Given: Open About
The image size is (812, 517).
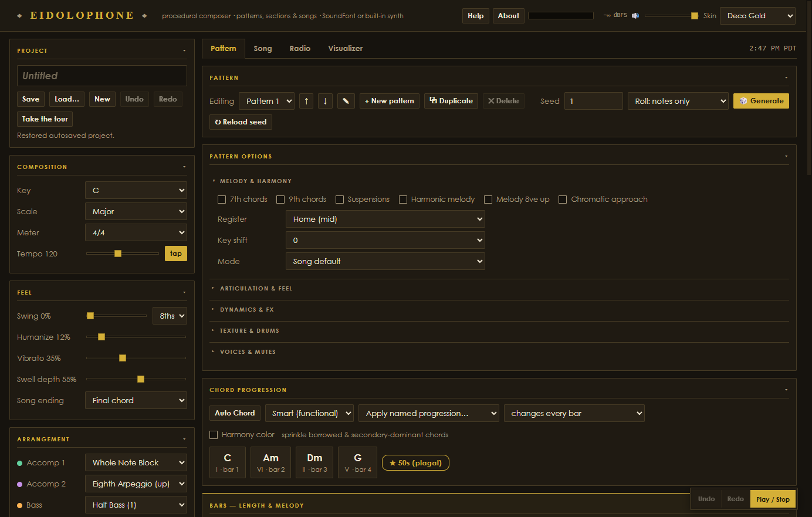Looking at the screenshot, I should tap(509, 16).
